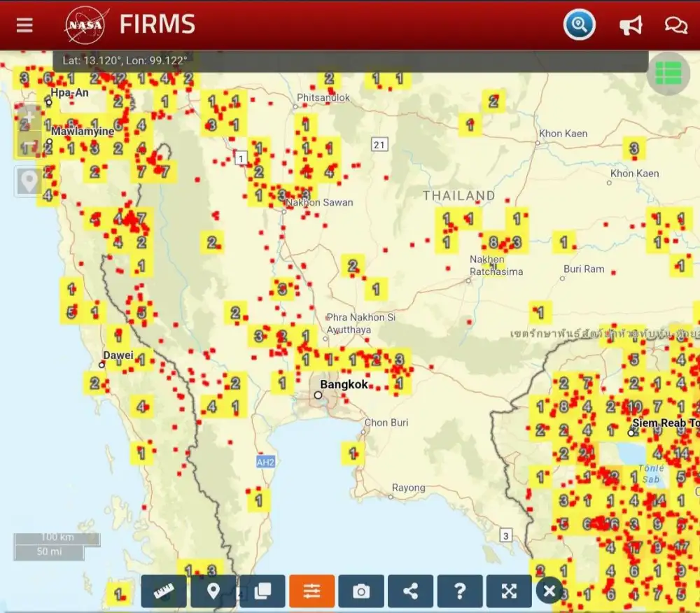The image size is (700, 613).
Task: Click the locate-me pin button on left
Action: pyautogui.click(x=28, y=181)
